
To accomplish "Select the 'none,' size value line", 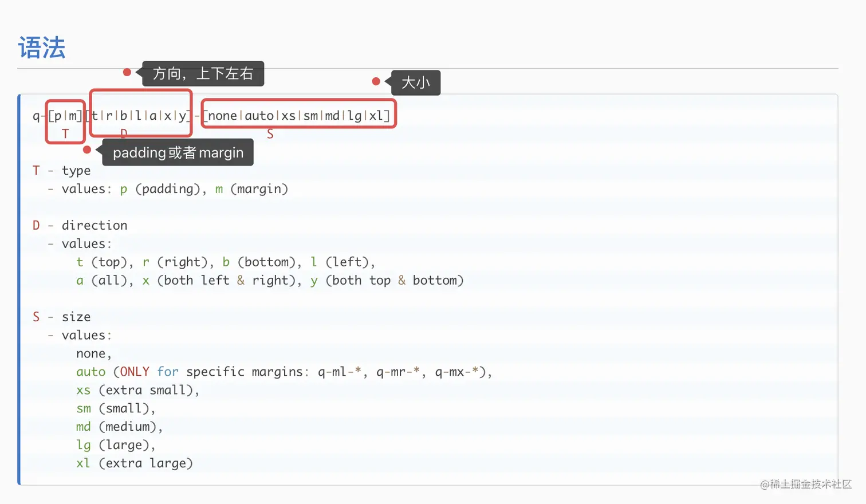I will tap(94, 354).
